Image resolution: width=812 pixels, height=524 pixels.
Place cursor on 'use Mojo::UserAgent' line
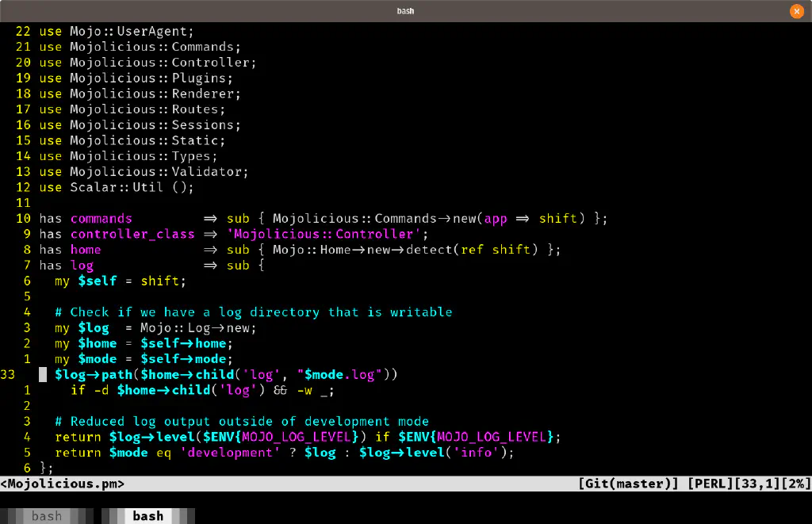coord(116,32)
